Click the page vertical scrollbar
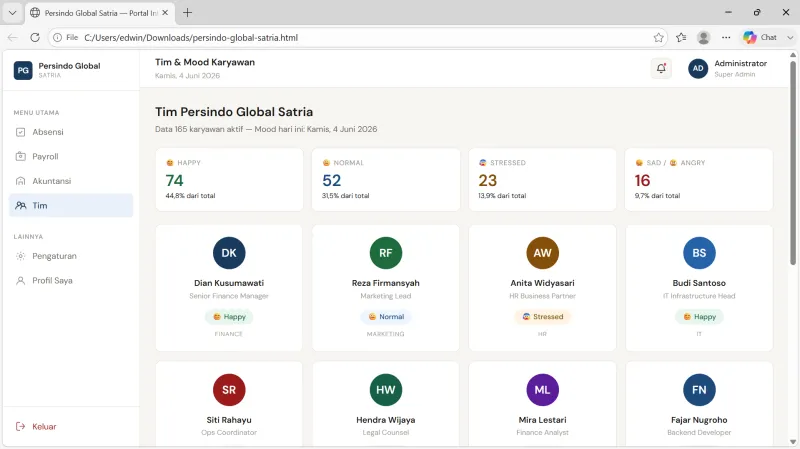Viewport: 800px width, 449px height. (793, 163)
